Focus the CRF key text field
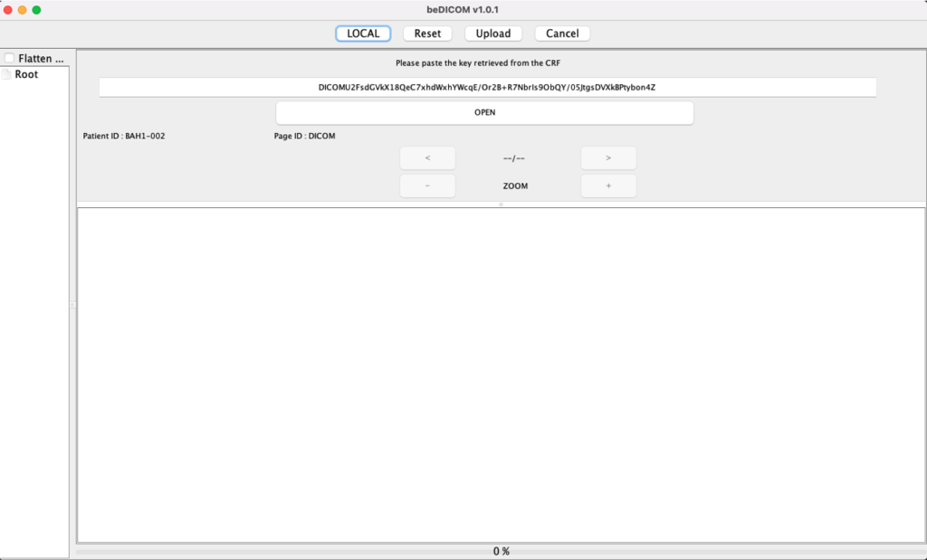The image size is (927, 560). point(487,87)
